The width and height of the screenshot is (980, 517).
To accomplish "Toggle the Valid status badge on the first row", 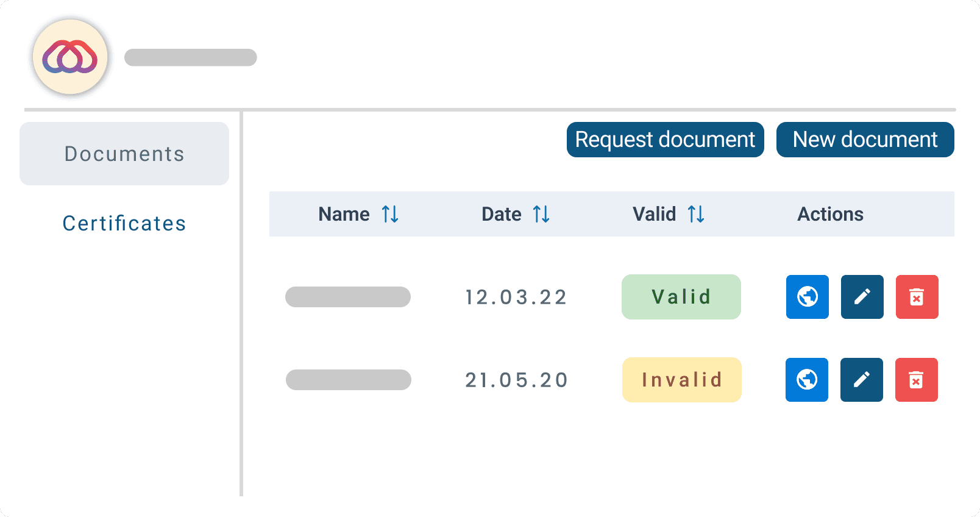I will 681,297.
